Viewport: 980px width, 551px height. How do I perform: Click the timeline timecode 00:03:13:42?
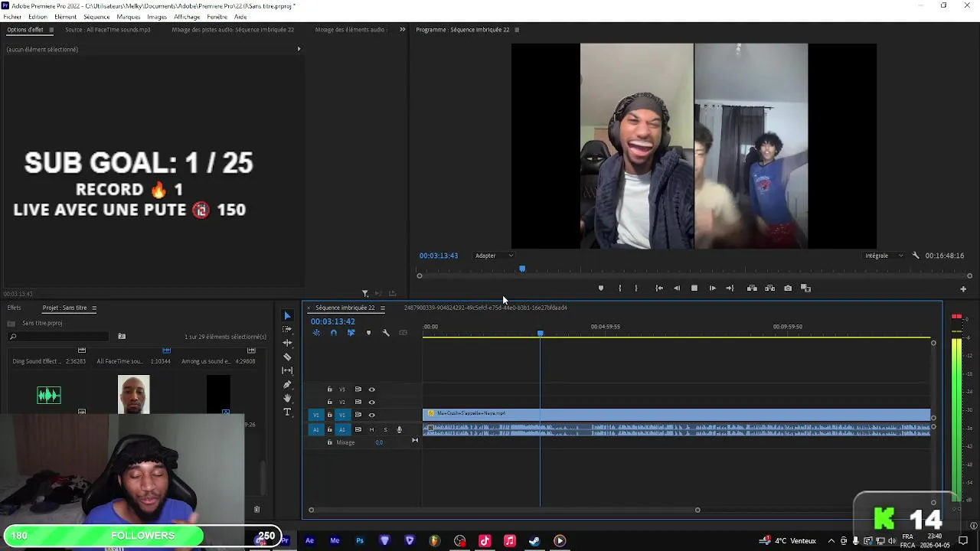coord(333,321)
